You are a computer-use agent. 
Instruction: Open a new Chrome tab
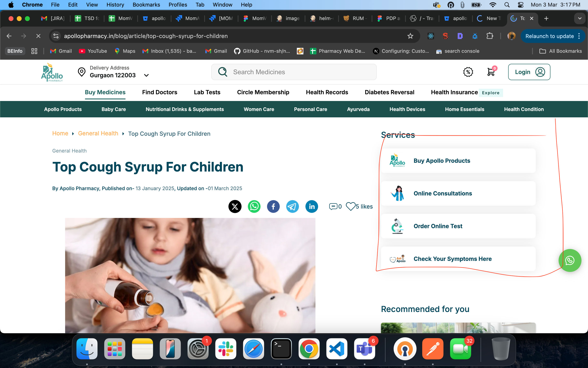click(546, 18)
